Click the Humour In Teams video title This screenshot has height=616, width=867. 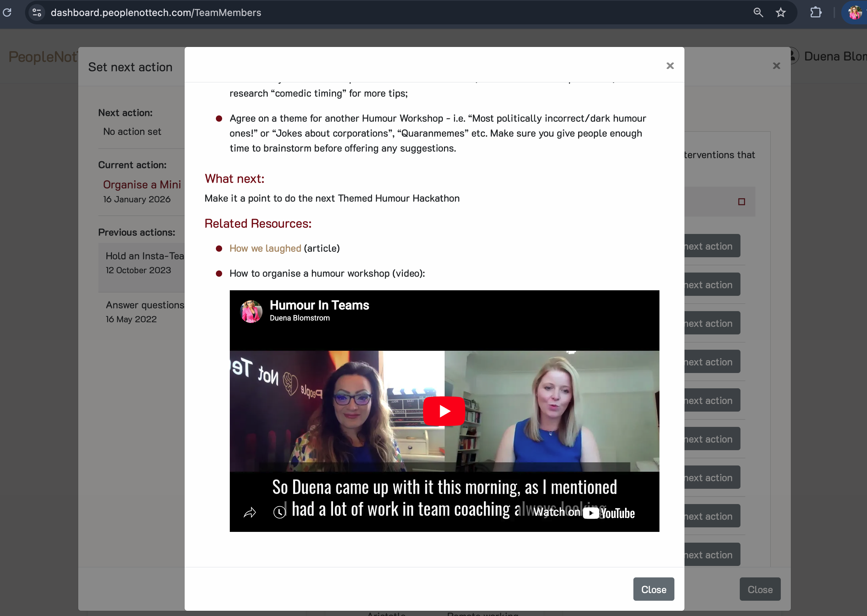click(x=319, y=305)
